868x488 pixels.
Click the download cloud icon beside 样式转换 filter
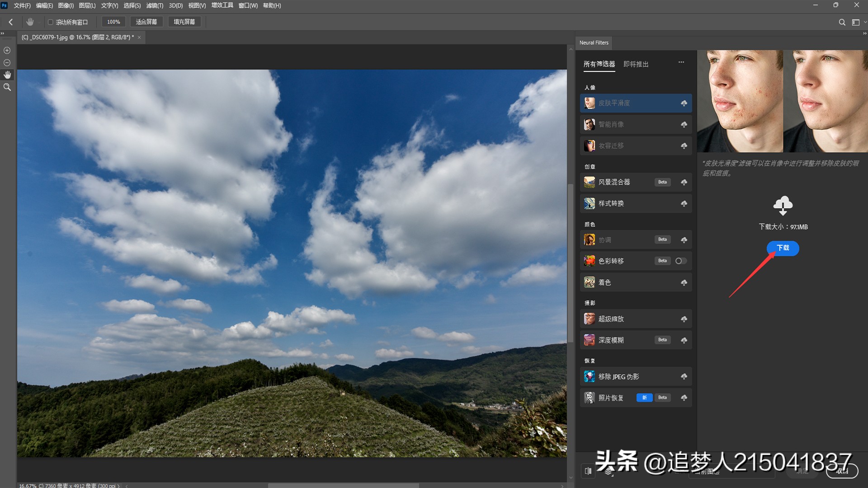click(684, 203)
